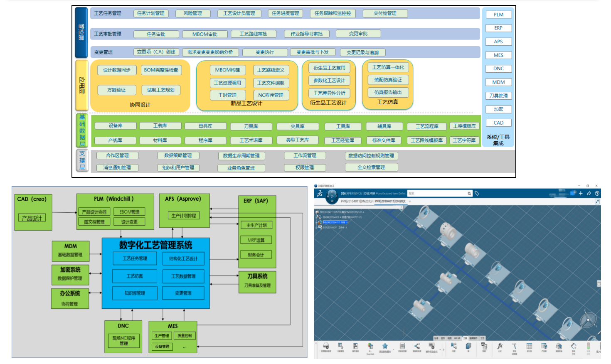Click the design table grid icon
Image resolution: width=611 pixels, height=364 pixels.
click(x=529, y=346)
